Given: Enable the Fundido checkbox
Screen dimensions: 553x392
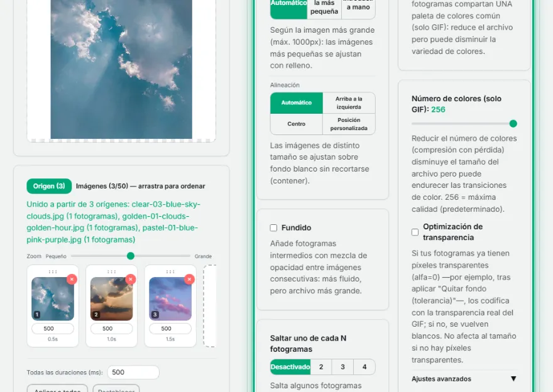Looking at the screenshot, I should coord(274,228).
